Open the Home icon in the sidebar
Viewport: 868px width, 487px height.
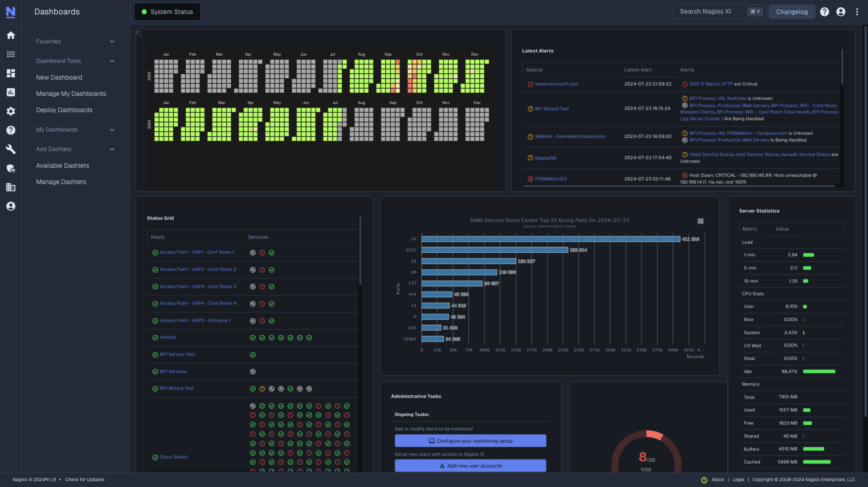tap(11, 35)
